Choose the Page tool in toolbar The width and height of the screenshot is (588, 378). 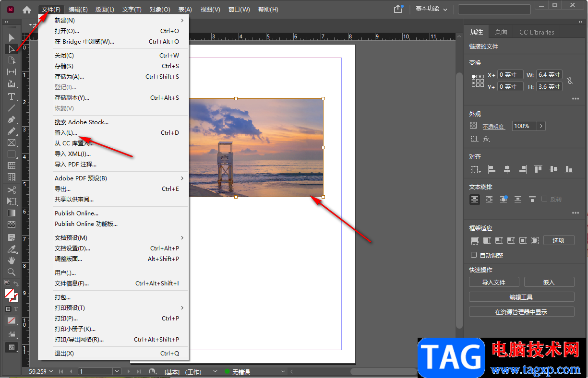click(12, 60)
